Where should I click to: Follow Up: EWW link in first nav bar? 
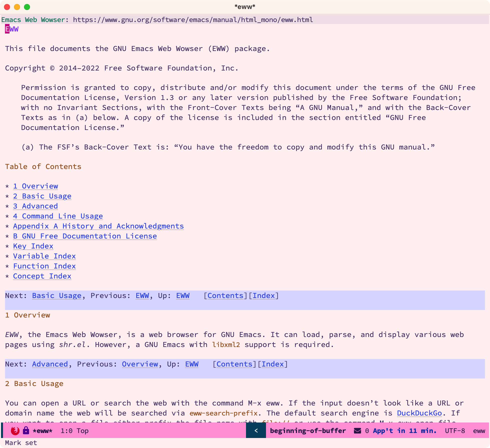[183, 295]
